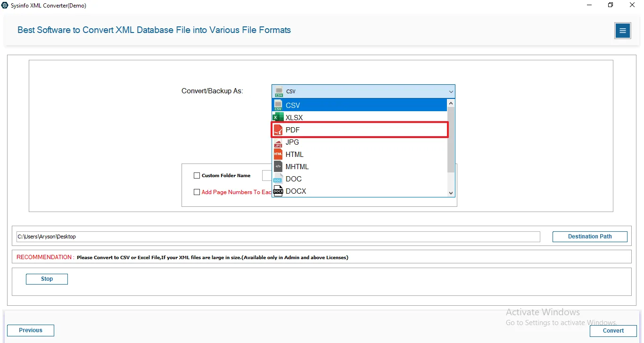
Task: Choose the DOC option from list
Action: click(x=294, y=179)
